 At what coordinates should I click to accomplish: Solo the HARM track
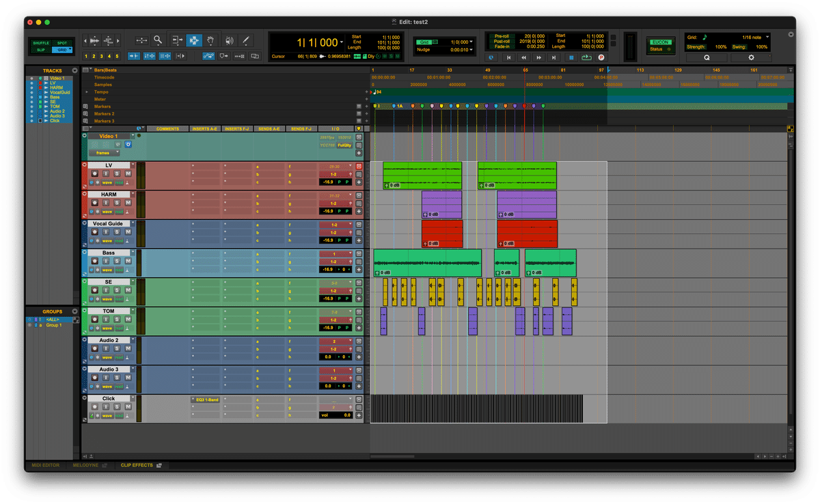click(117, 204)
